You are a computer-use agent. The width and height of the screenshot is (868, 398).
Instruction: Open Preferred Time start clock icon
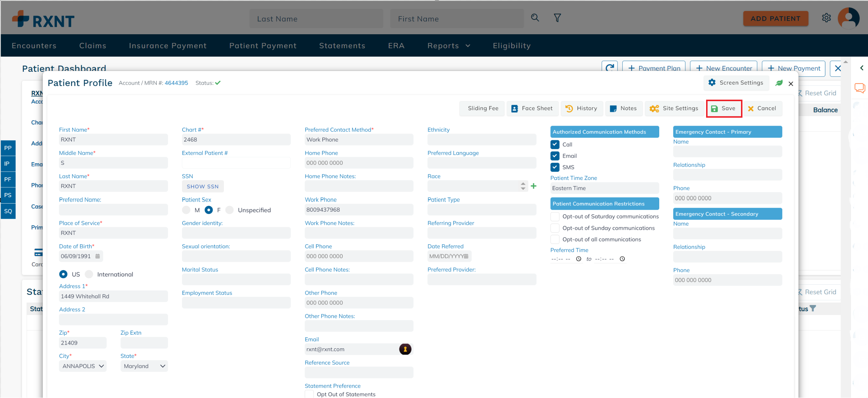tap(578, 259)
